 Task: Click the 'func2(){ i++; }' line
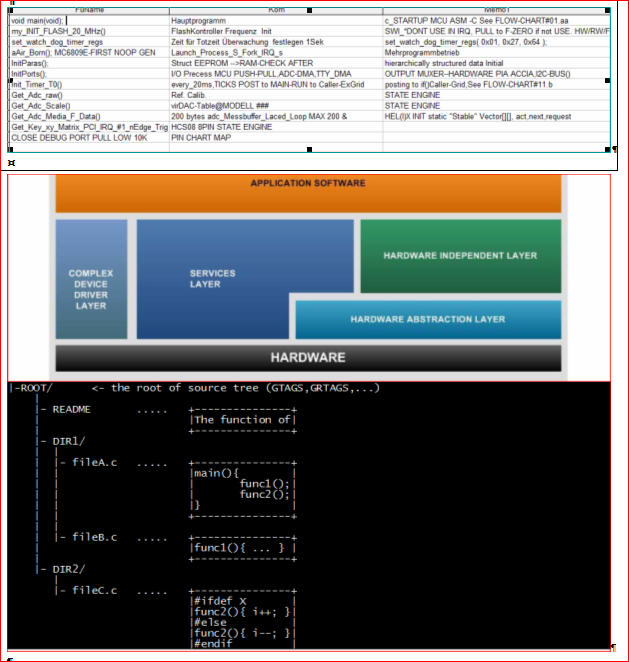coord(242,612)
